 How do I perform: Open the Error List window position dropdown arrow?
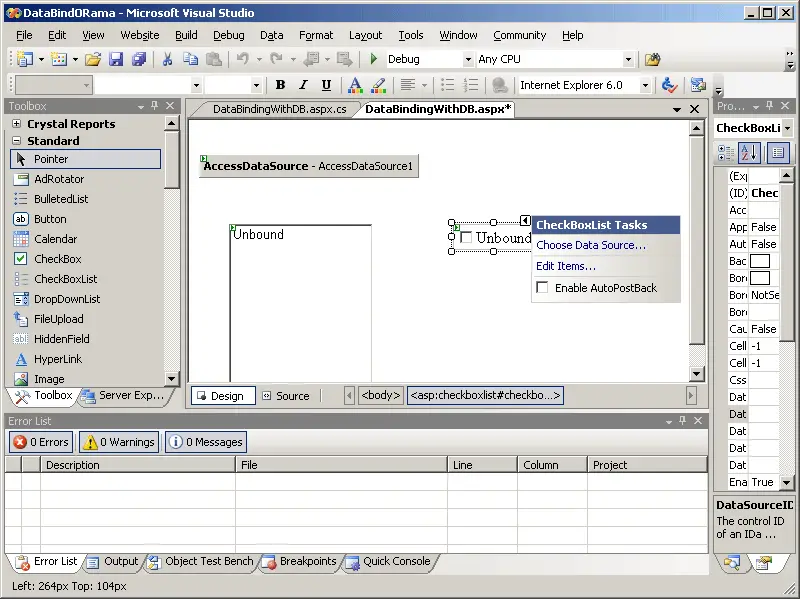[669, 421]
